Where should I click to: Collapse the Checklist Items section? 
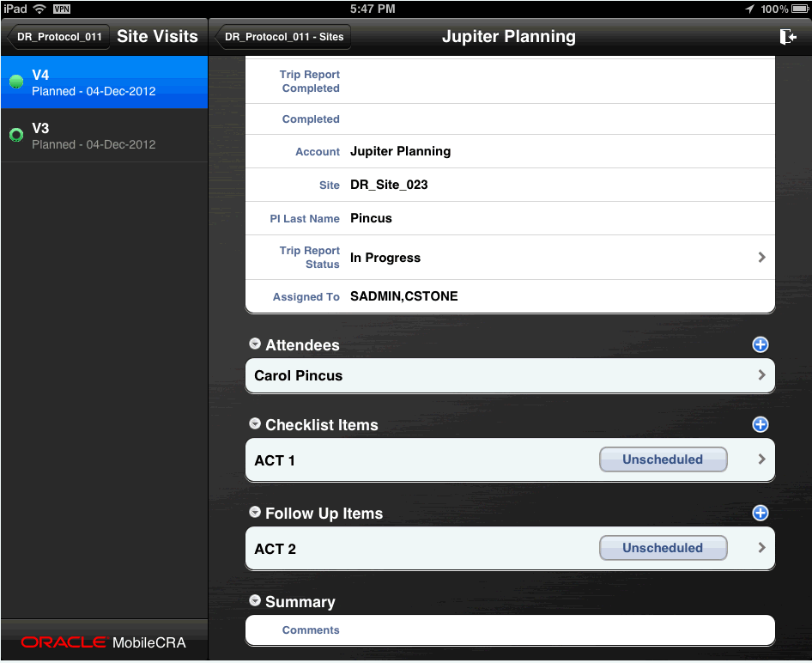[255, 423]
